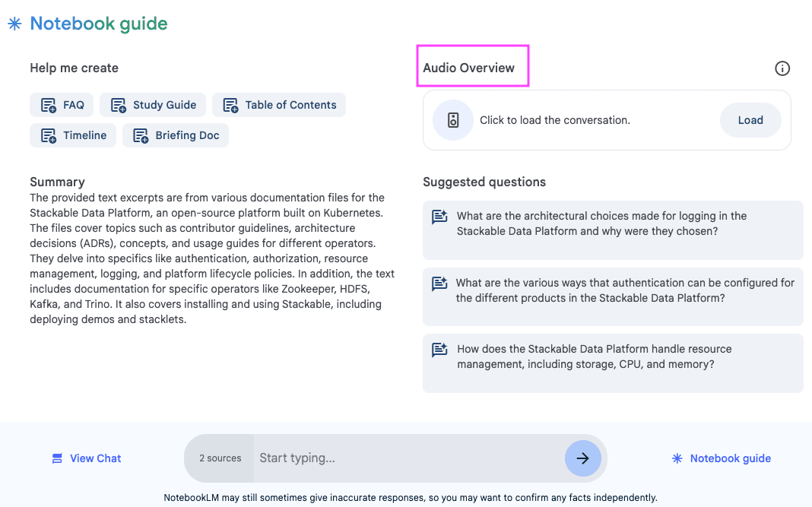The height and width of the screenshot is (507, 812).
Task: Open the info icon near Audio Overview
Action: click(782, 68)
